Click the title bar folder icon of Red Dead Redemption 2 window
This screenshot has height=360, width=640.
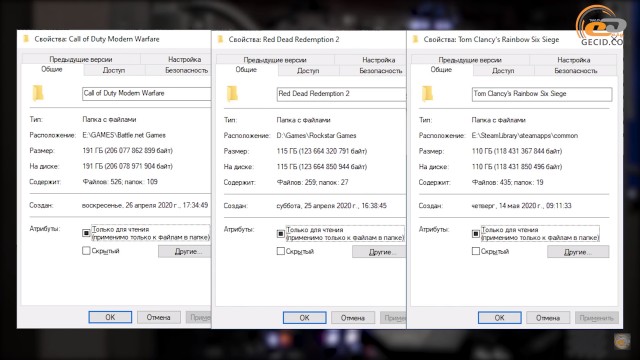(221, 40)
